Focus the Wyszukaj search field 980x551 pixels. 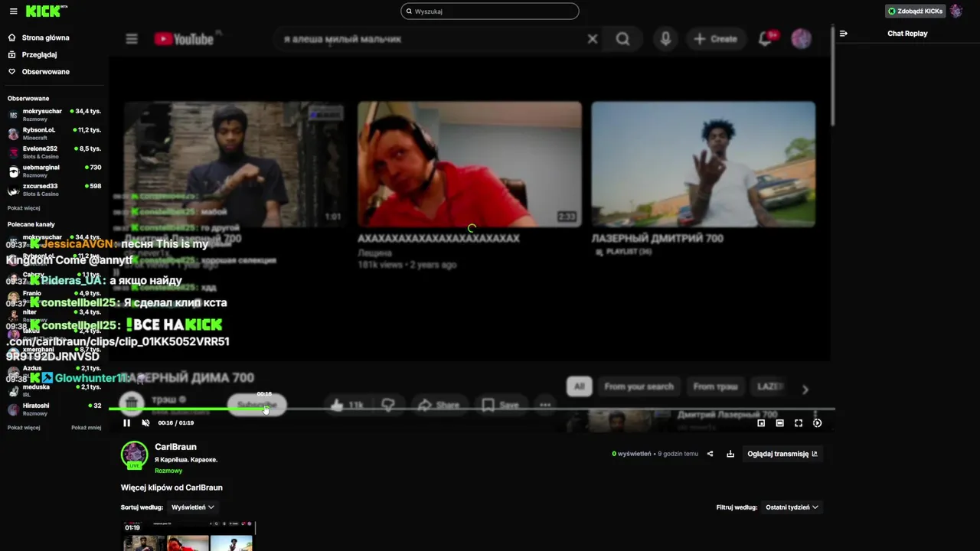tap(490, 11)
